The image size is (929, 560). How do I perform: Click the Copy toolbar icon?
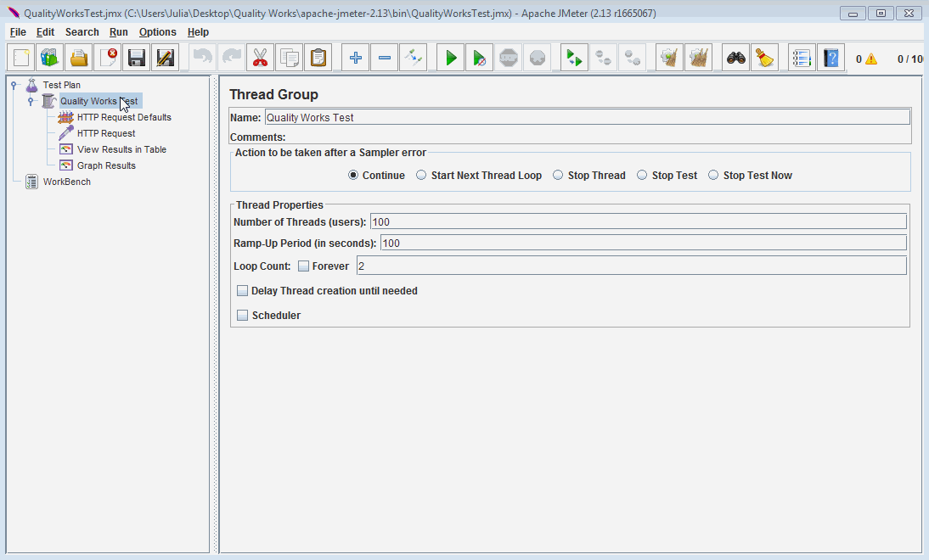[289, 58]
